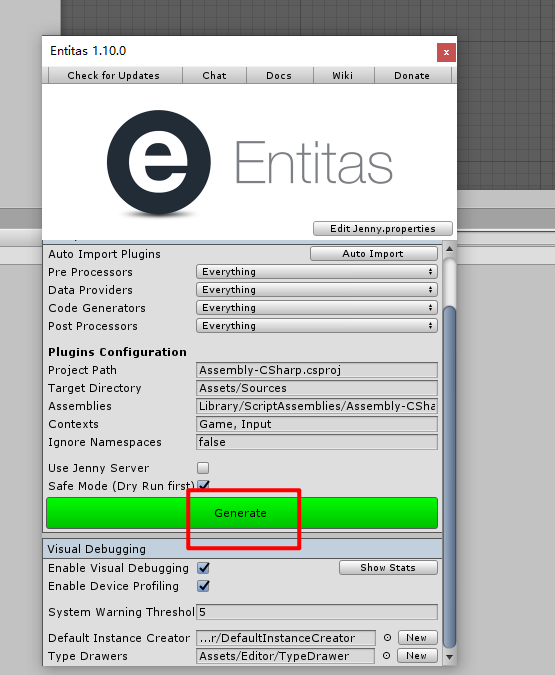Screen dimensions: 555x675
Task: Click the object picker circle beside Type Drawers
Action: (x=387, y=656)
